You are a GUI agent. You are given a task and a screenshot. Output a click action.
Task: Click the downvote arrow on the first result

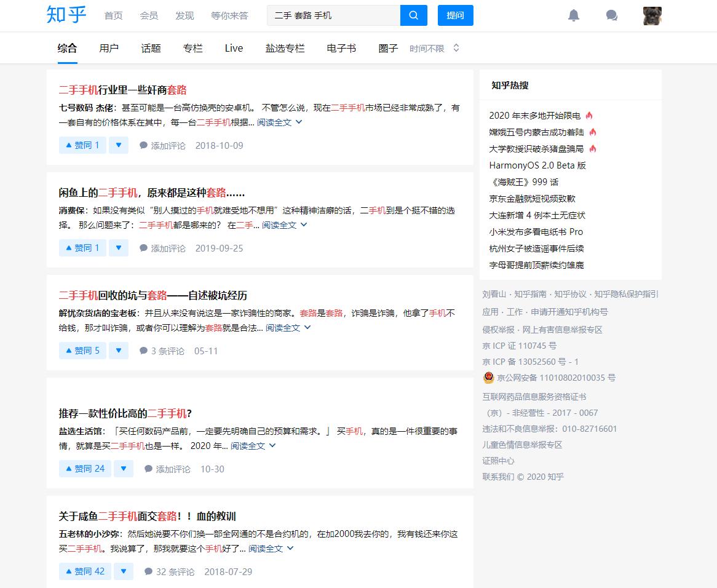tap(119, 145)
